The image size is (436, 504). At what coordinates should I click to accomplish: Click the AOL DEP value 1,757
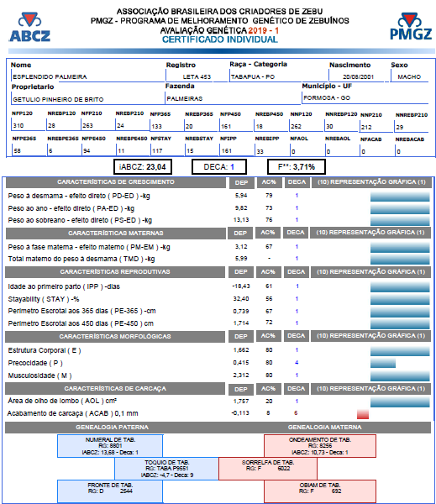coord(241,402)
